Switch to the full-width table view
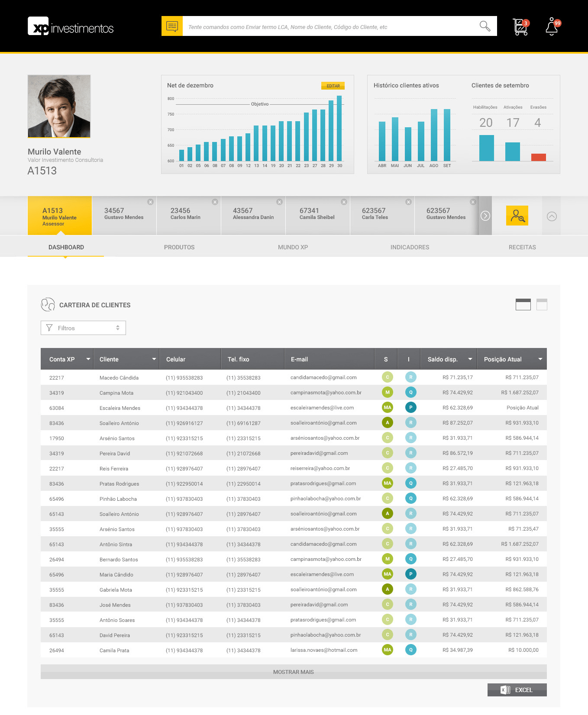Image resolution: width=588 pixels, height=715 pixels. [x=523, y=305]
